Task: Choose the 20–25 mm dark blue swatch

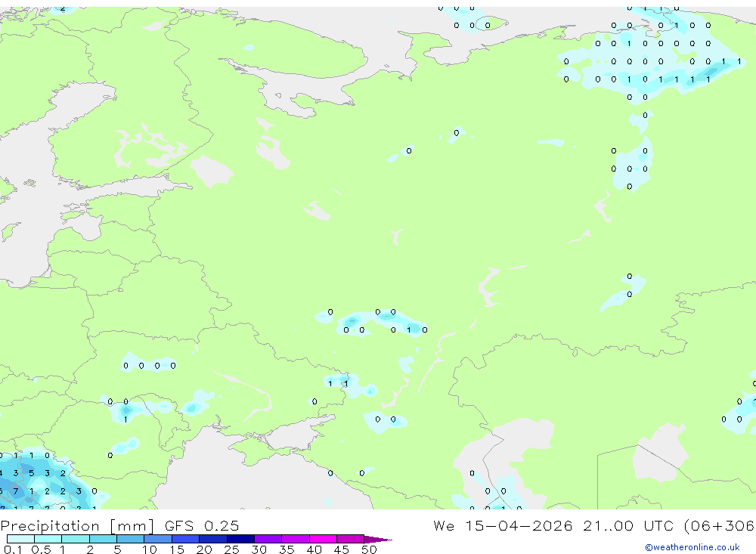Action: [x=213, y=539]
